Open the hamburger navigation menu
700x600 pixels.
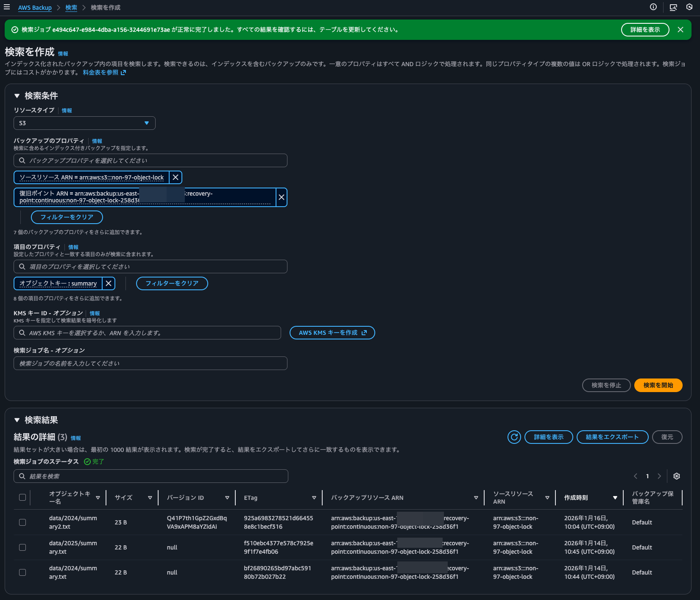[x=7, y=7]
